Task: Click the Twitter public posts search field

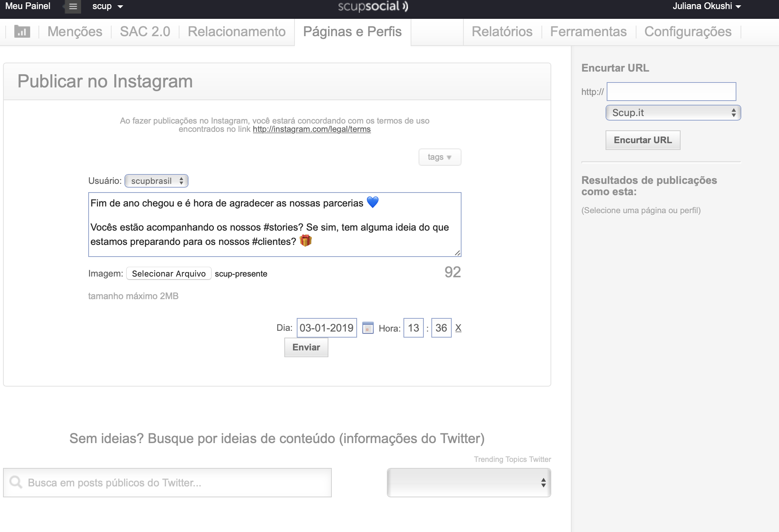Action: pos(167,483)
